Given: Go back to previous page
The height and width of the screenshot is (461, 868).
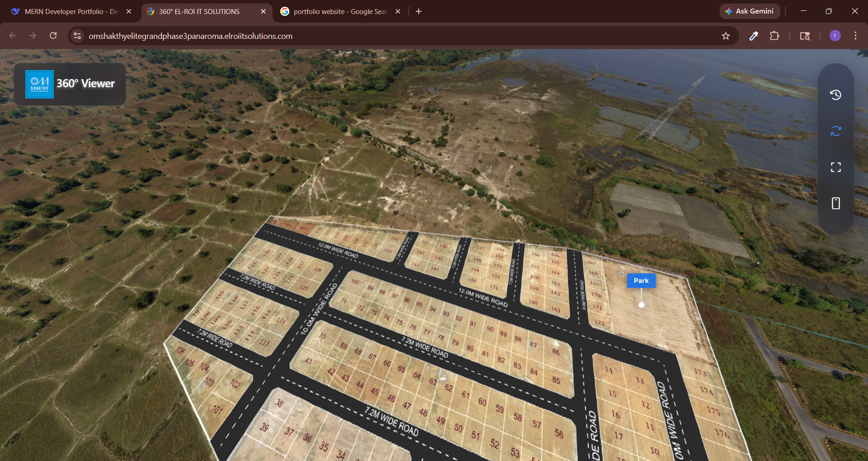Looking at the screenshot, I should coord(13,36).
